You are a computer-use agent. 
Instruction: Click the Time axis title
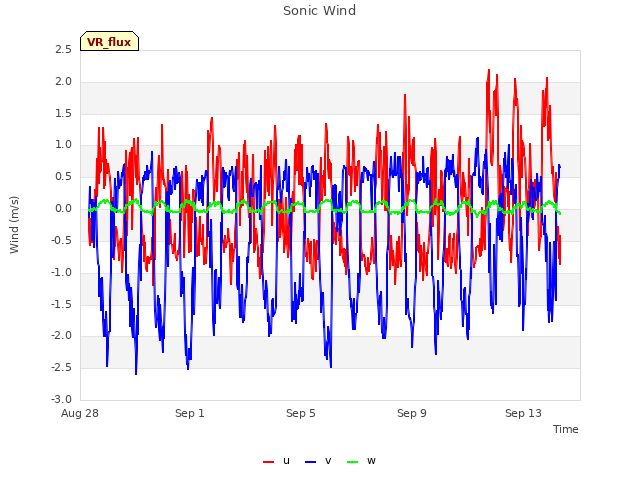pyautogui.click(x=566, y=429)
